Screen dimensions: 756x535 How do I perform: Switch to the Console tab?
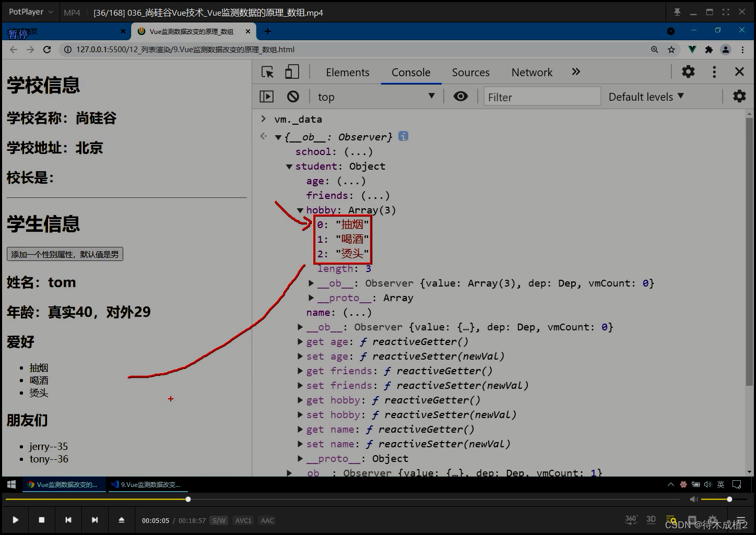pyautogui.click(x=411, y=72)
